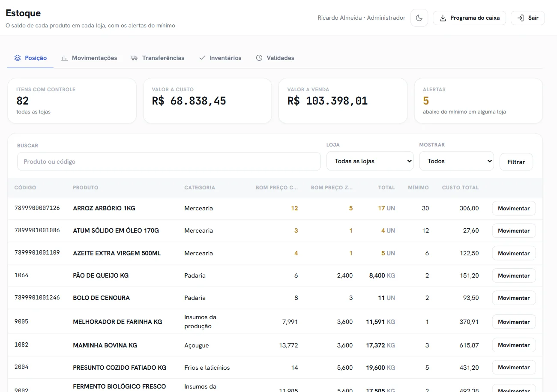
Task: Click Movimentar for BOLO DE CENOURA
Action: point(514,298)
